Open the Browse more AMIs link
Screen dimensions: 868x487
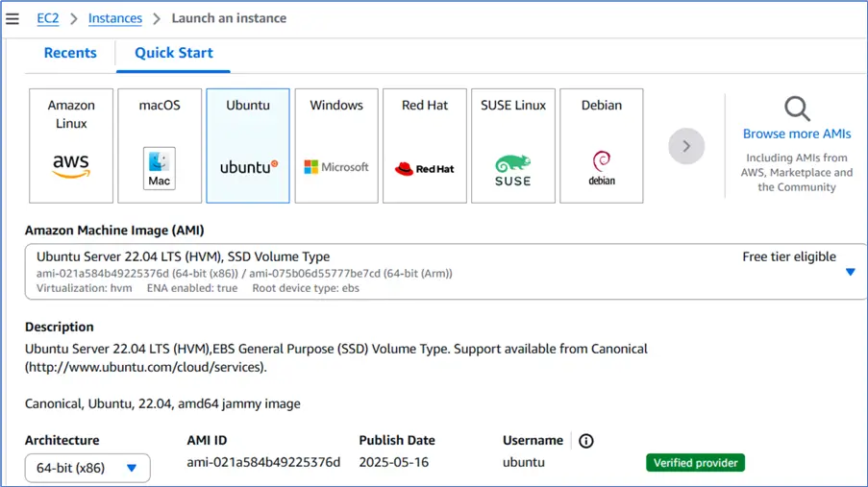(797, 134)
